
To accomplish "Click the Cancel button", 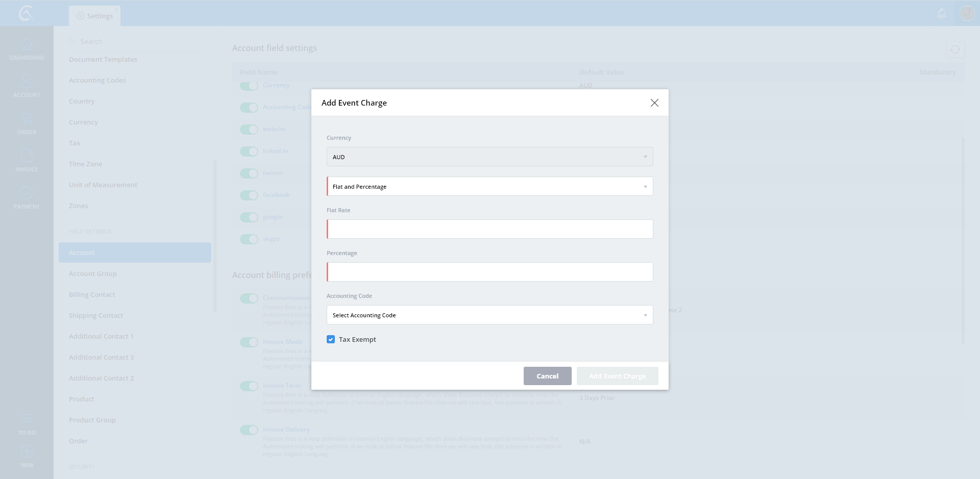I will pos(547,376).
